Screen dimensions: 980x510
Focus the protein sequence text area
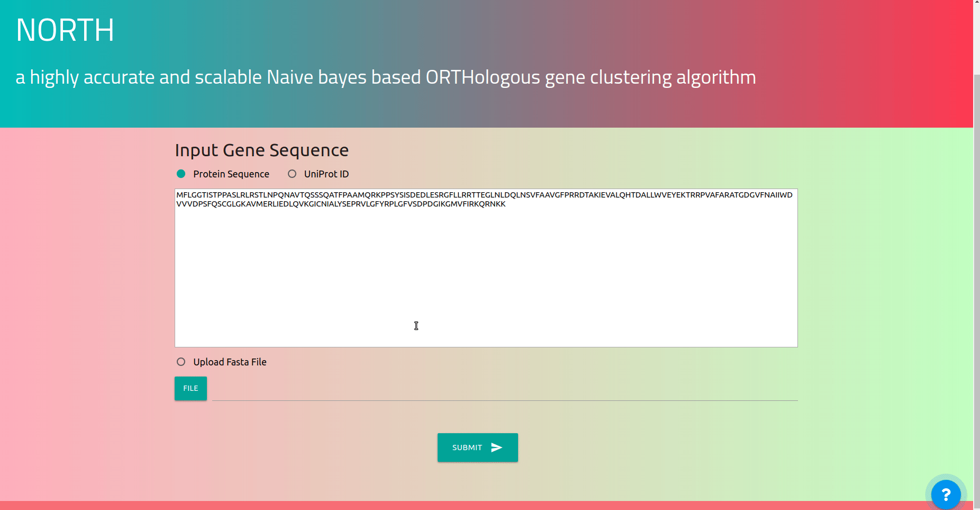[x=486, y=275]
